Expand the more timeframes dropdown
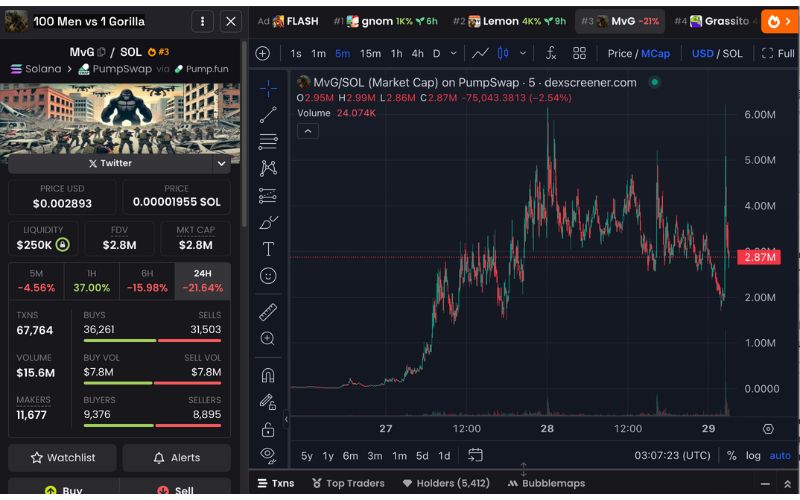 pos(454,53)
